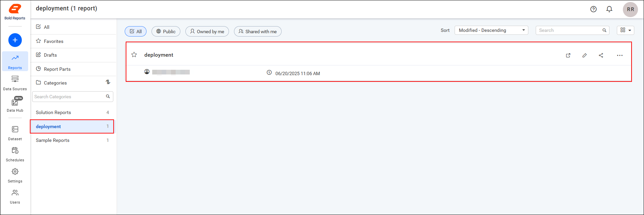Open the Users section

(15, 197)
